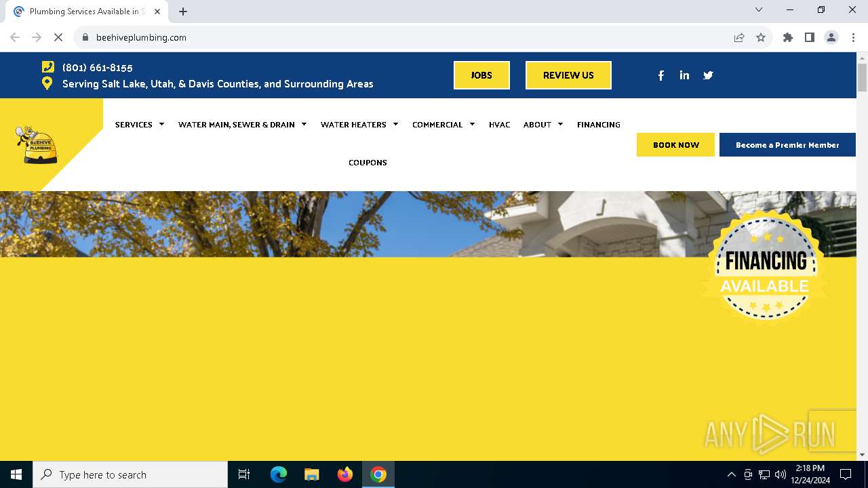The image size is (868, 488).
Task: Click the REVIEW US button
Action: coord(568,75)
